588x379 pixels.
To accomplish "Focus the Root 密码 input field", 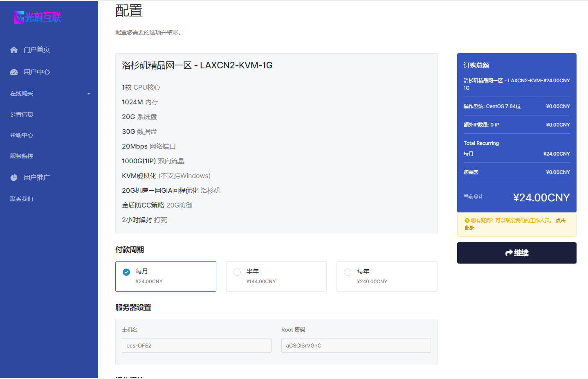I will (x=356, y=345).
